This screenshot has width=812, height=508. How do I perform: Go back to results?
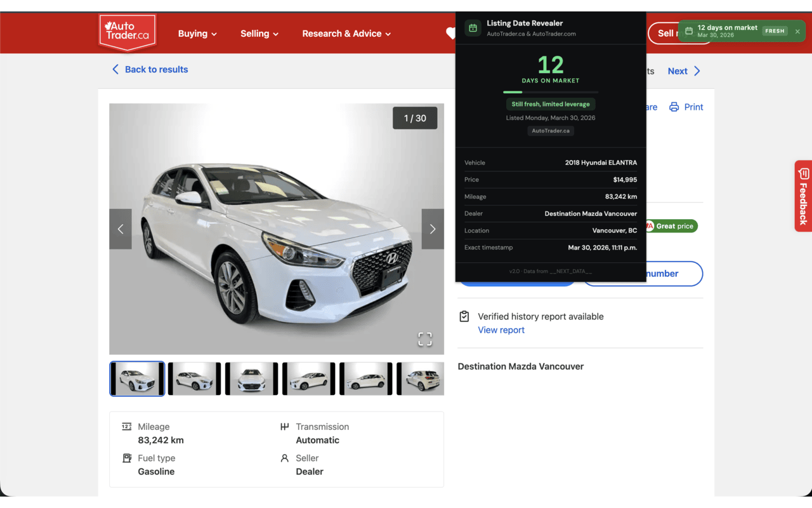click(150, 69)
